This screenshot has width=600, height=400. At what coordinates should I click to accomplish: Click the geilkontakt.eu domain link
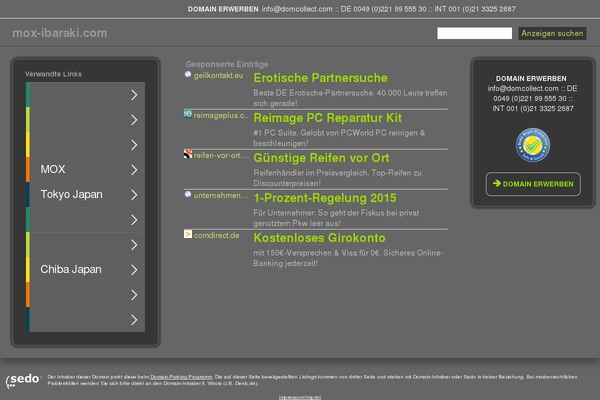pos(218,75)
